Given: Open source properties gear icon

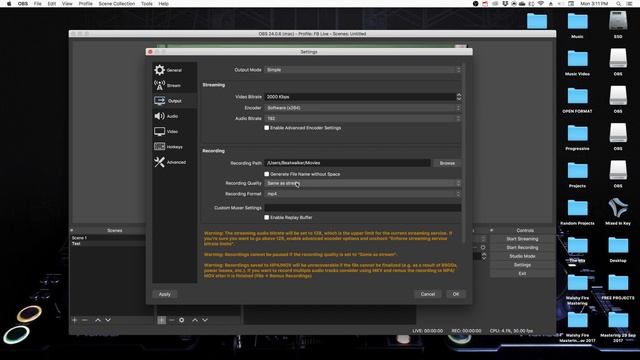Looking at the screenshot, I should 182,320.
